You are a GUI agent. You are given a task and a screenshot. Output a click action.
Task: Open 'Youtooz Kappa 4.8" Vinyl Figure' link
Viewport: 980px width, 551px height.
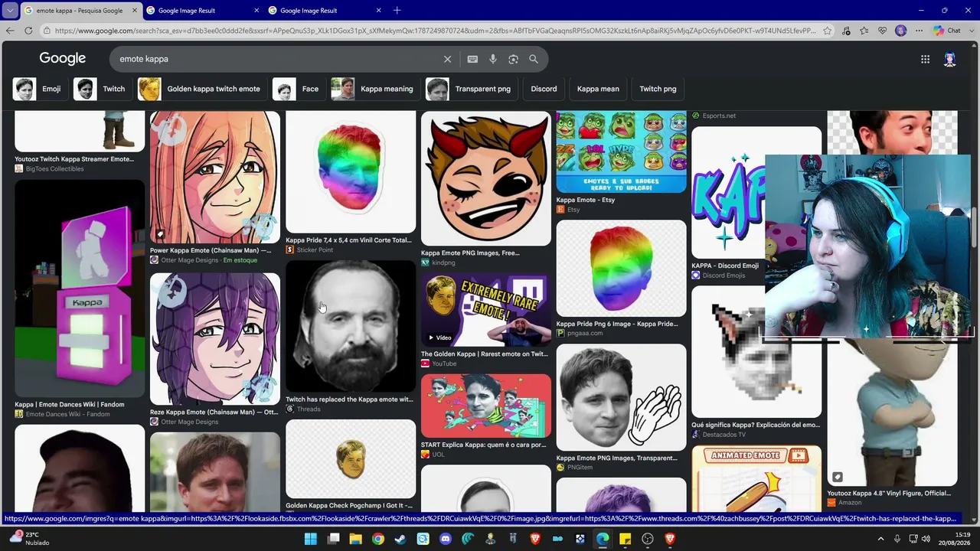coord(889,494)
